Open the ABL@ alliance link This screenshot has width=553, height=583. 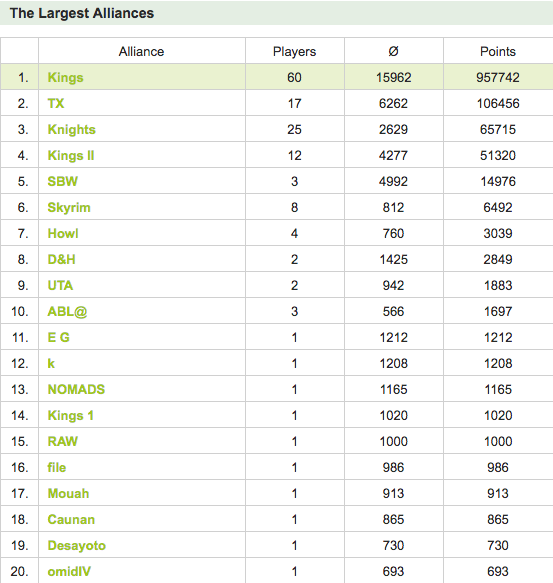click(67, 312)
